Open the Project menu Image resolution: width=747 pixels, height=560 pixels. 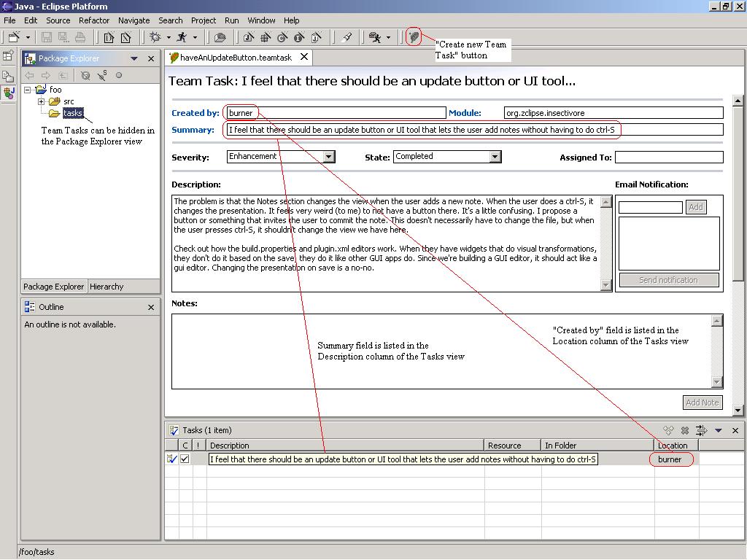(204, 20)
